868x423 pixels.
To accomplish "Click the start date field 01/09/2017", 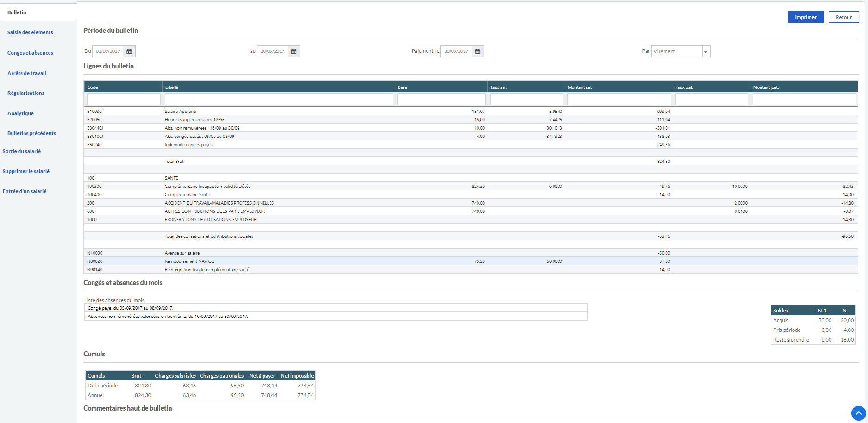I will tap(108, 51).
